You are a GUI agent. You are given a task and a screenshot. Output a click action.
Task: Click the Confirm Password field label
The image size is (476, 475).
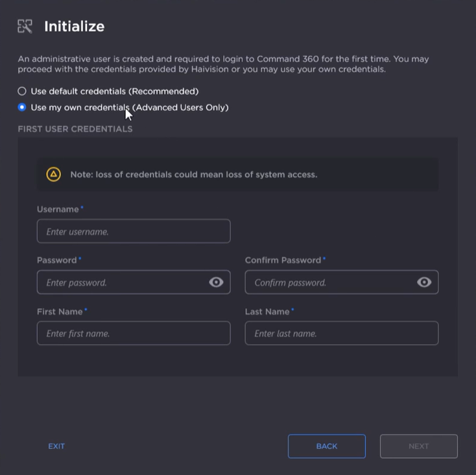pyautogui.click(x=283, y=260)
